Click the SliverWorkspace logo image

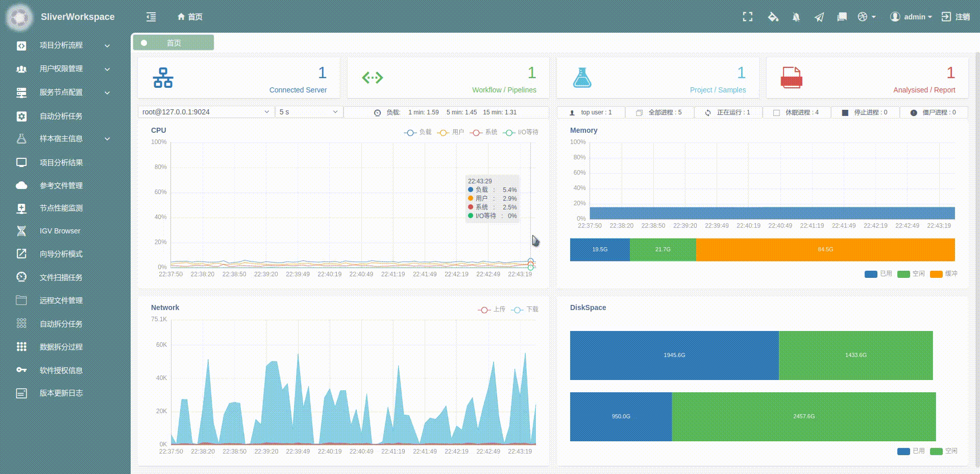[x=19, y=17]
